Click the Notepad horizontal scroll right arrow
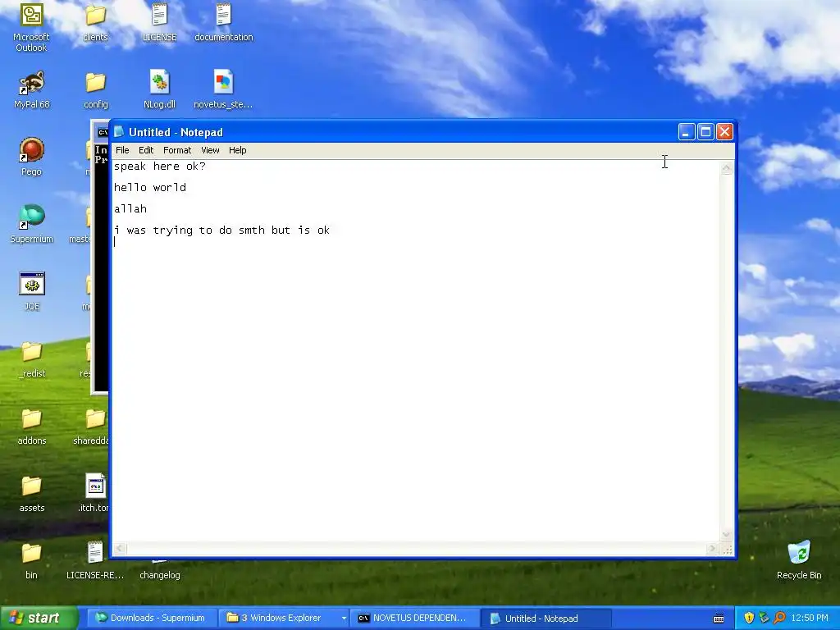The image size is (840, 630). pos(712,548)
